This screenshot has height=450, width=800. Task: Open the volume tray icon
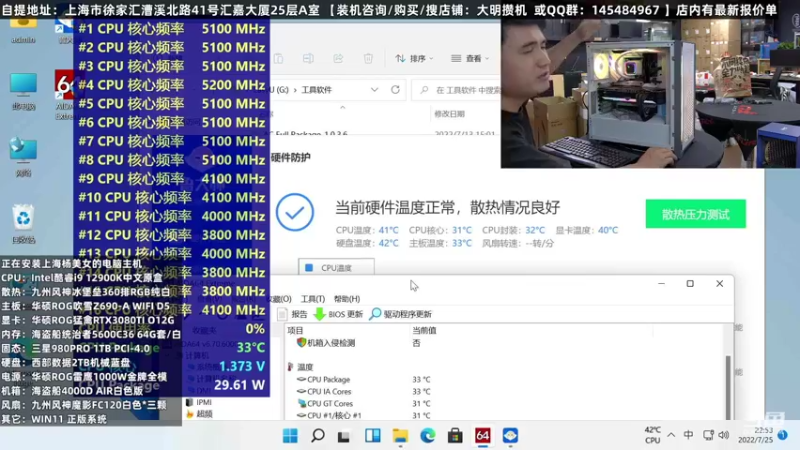(723, 435)
